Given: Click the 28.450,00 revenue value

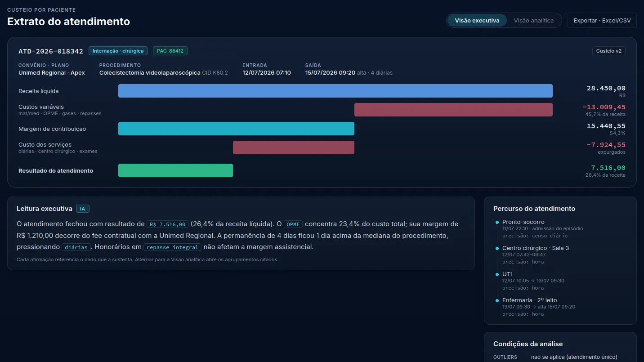Looking at the screenshot, I should click(606, 88).
